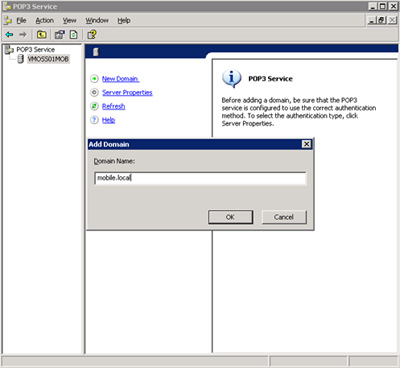Open the Window menu
Viewport: 400px width, 368px height.
pos(97,20)
